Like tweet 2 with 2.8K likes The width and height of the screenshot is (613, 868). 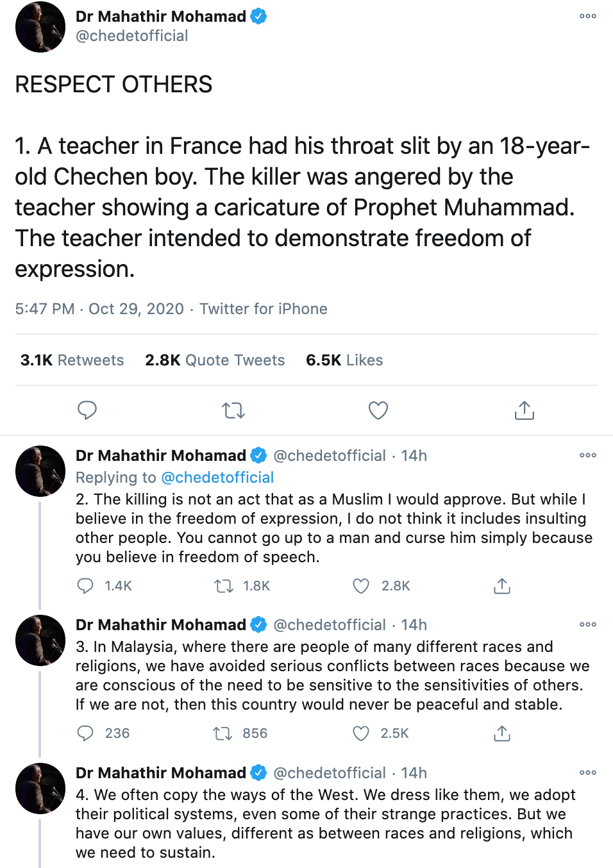[362, 586]
